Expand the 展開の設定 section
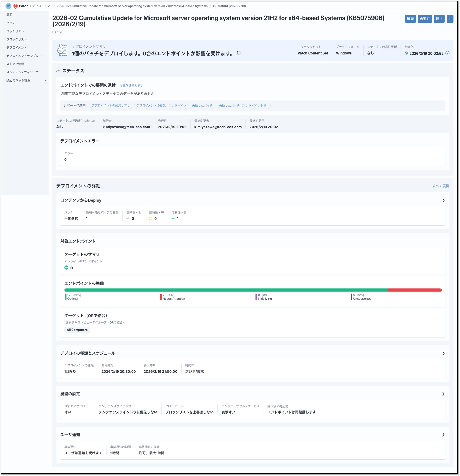This screenshot has width=460, height=476. pyautogui.click(x=443, y=394)
